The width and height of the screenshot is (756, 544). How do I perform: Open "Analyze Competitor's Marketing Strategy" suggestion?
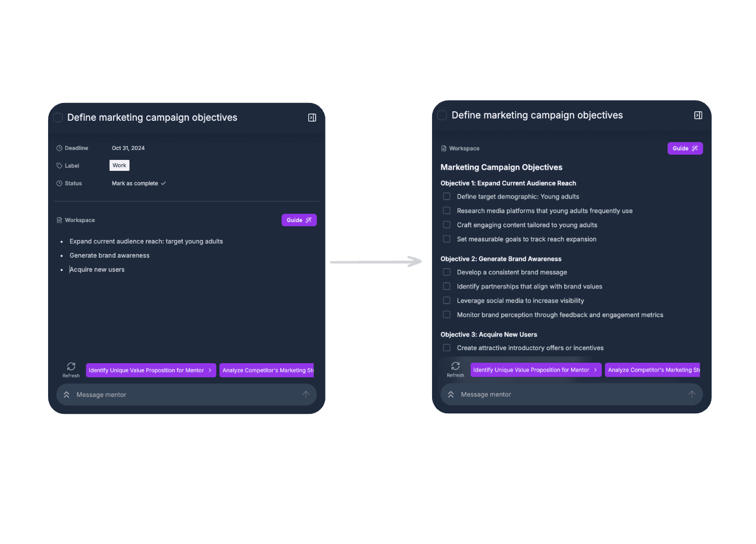click(x=266, y=370)
